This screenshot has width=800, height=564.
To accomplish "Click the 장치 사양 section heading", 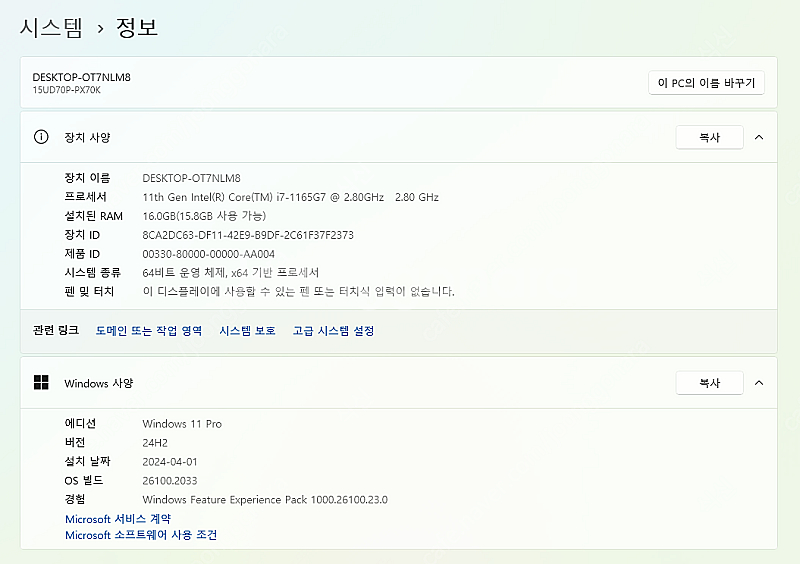I will point(87,137).
